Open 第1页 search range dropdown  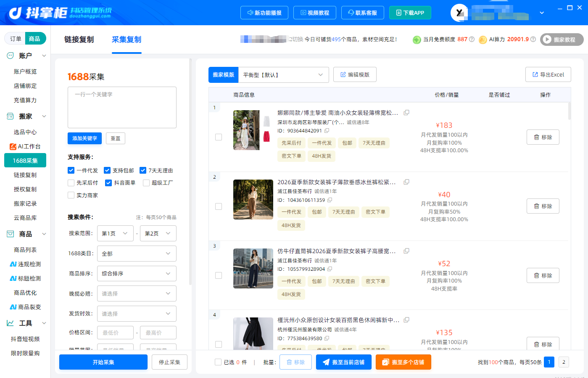115,233
